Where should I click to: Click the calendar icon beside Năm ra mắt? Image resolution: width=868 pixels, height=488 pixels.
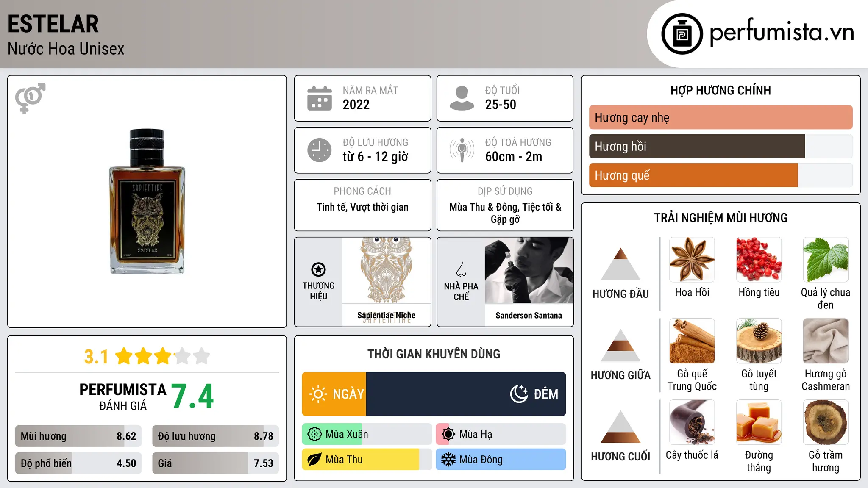coord(320,98)
